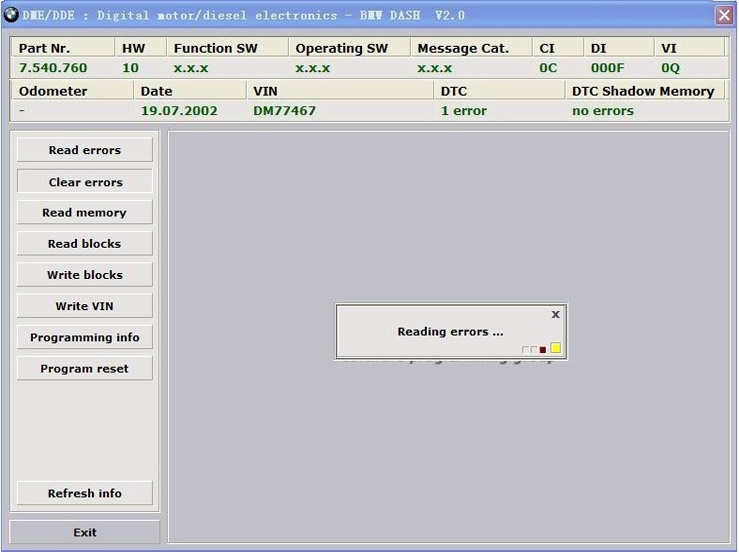Click the DTC '1 error' value

tap(463, 111)
